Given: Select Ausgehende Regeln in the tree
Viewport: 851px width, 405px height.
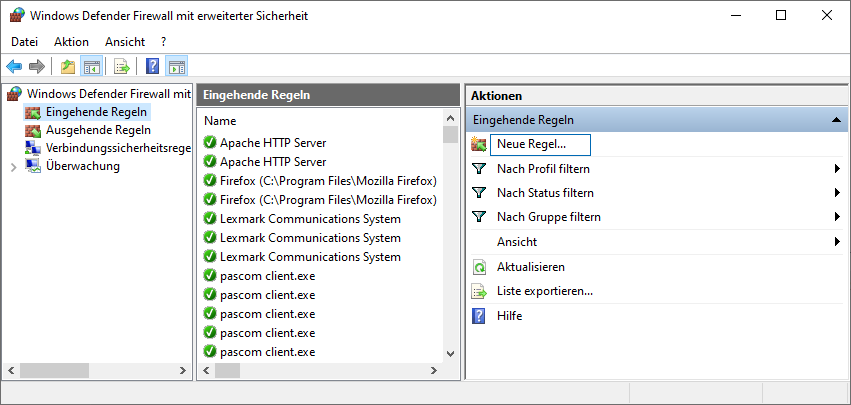Looking at the screenshot, I should pyautogui.click(x=98, y=130).
